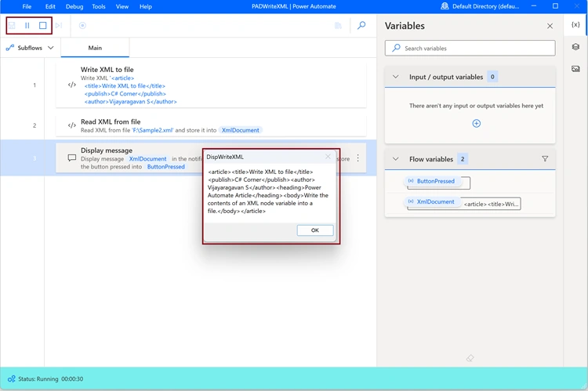Click the DispWriteXML dialog title
Image resolution: width=588 pixels, height=391 pixels.
[225, 157]
